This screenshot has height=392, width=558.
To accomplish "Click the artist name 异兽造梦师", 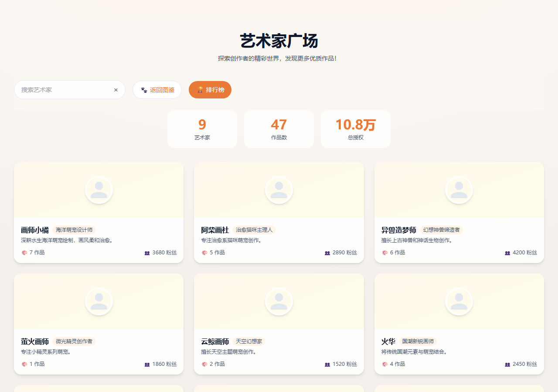I will click(399, 230).
